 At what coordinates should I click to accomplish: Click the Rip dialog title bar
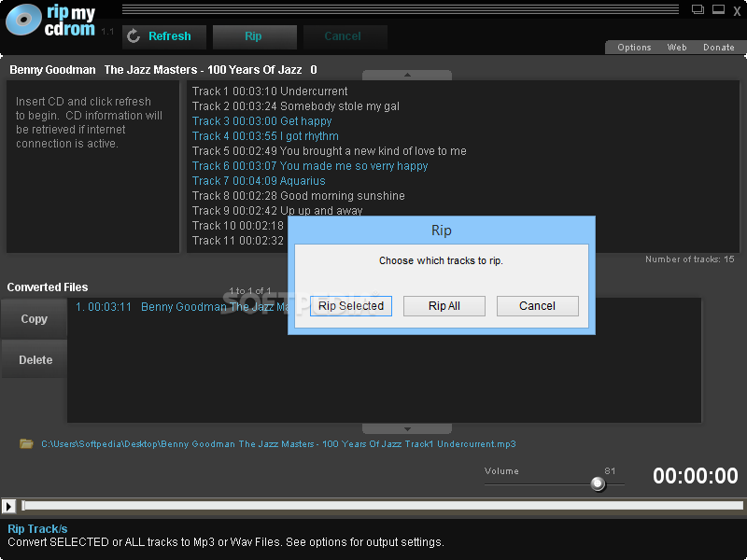coord(441,231)
